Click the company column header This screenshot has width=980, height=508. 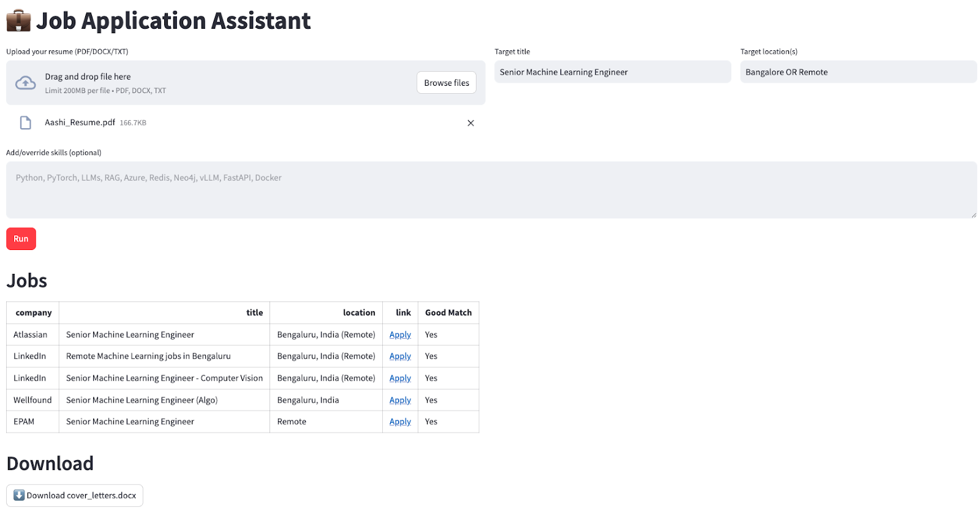coord(34,313)
